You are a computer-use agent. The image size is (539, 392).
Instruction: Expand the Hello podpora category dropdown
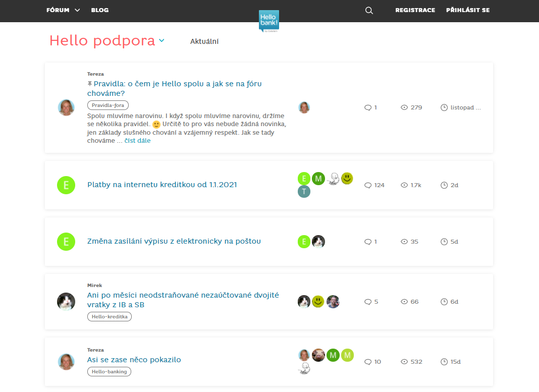coord(161,40)
